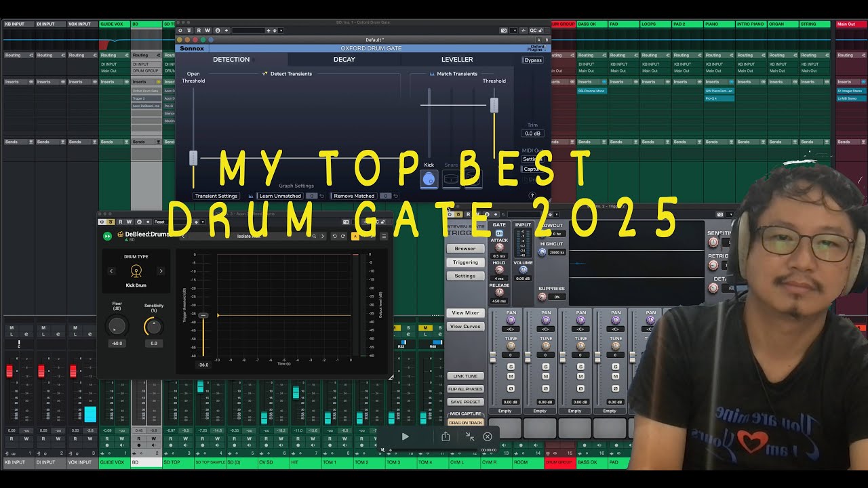Select the Snare drum icon in Oxford Drum Gate

tap(451, 179)
